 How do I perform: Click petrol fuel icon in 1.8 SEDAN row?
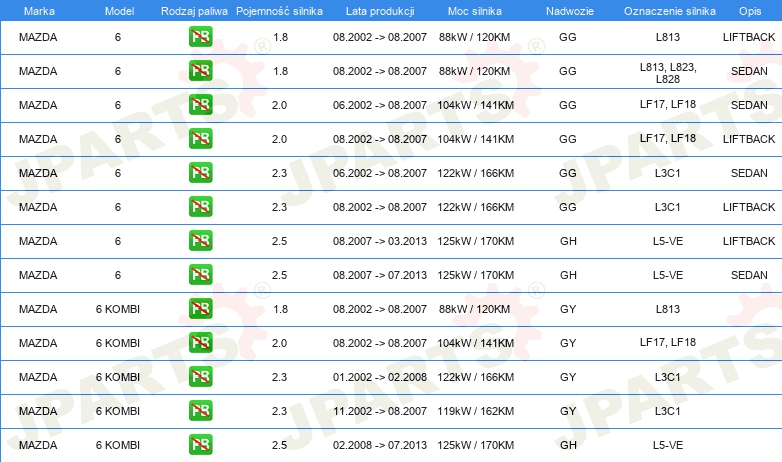pyautogui.click(x=200, y=71)
